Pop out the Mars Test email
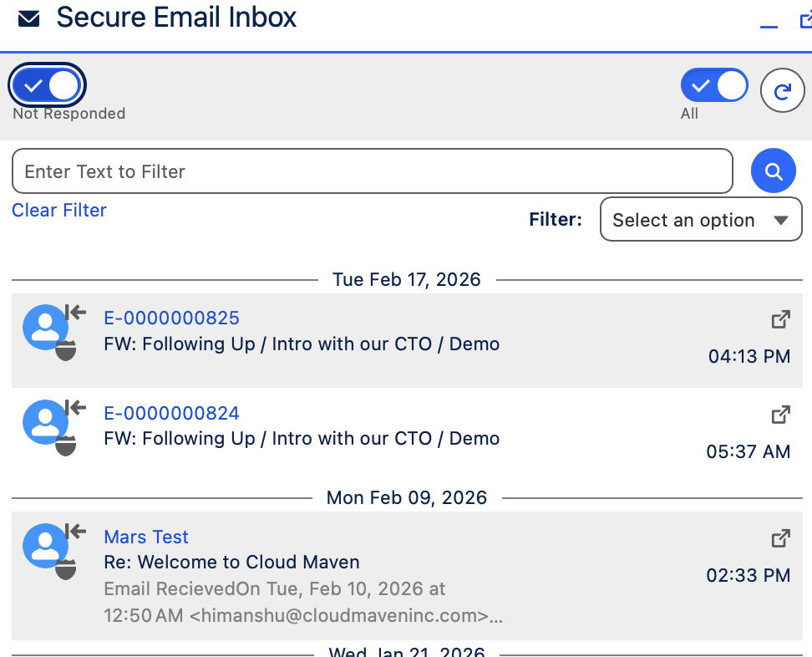812x657 pixels. [x=781, y=539]
